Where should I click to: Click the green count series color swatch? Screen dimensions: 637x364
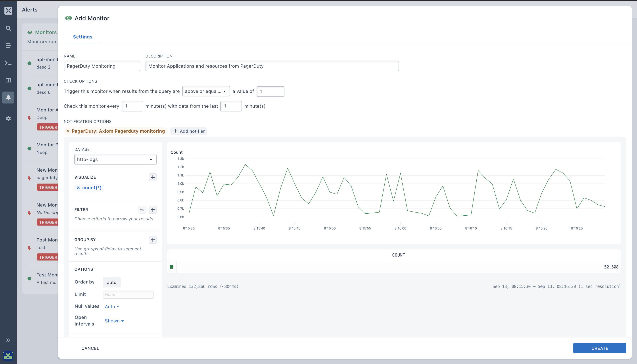(x=171, y=267)
